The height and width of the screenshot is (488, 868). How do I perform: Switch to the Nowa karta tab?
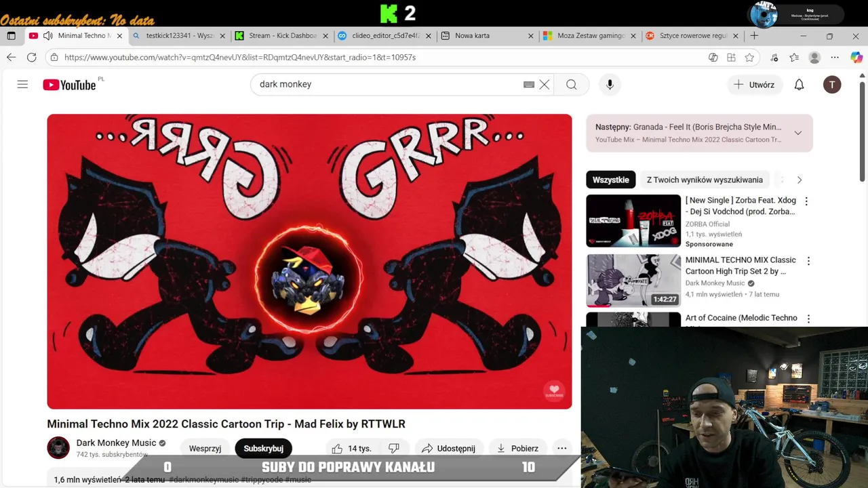click(x=487, y=36)
